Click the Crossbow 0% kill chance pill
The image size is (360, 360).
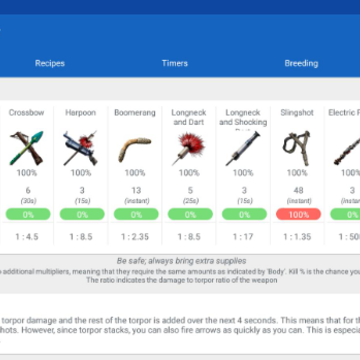coord(28,214)
